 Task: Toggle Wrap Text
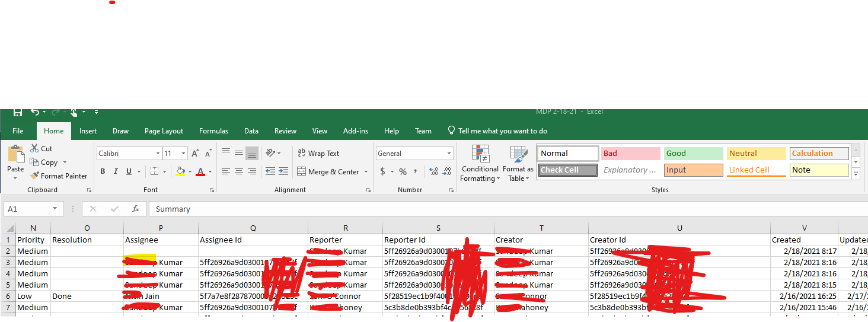pyautogui.click(x=318, y=154)
